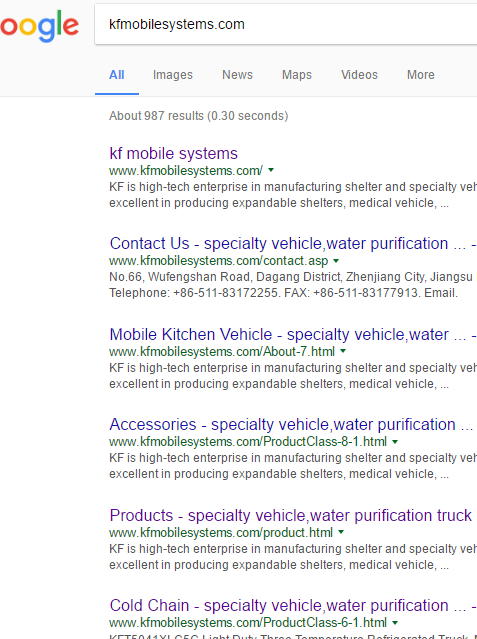Open the Products specialty vehicle result
The image size is (477, 639).
(291, 516)
